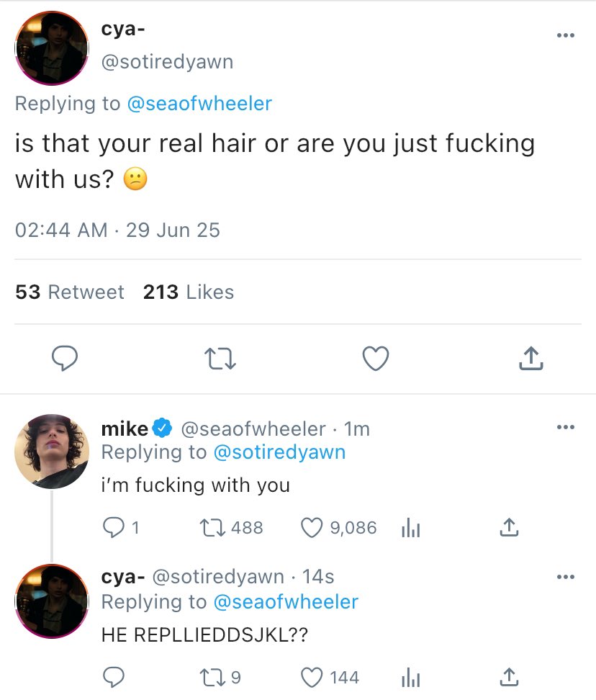
Task: Open more options on the main tweet
Action: point(566,36)
